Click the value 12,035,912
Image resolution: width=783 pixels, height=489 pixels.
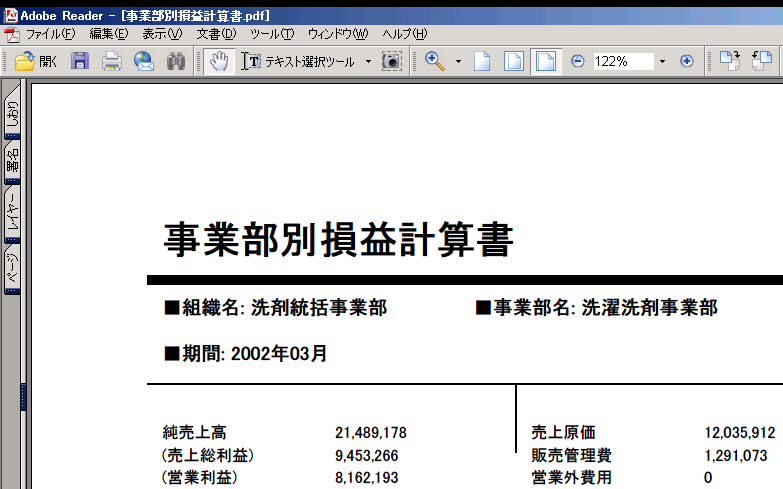(x=740, y=433)
